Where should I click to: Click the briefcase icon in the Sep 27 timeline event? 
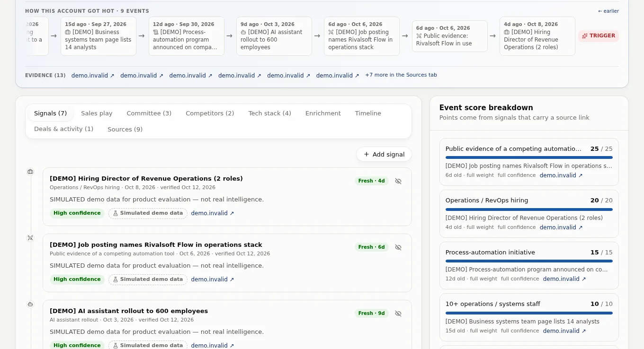[68, 32]
